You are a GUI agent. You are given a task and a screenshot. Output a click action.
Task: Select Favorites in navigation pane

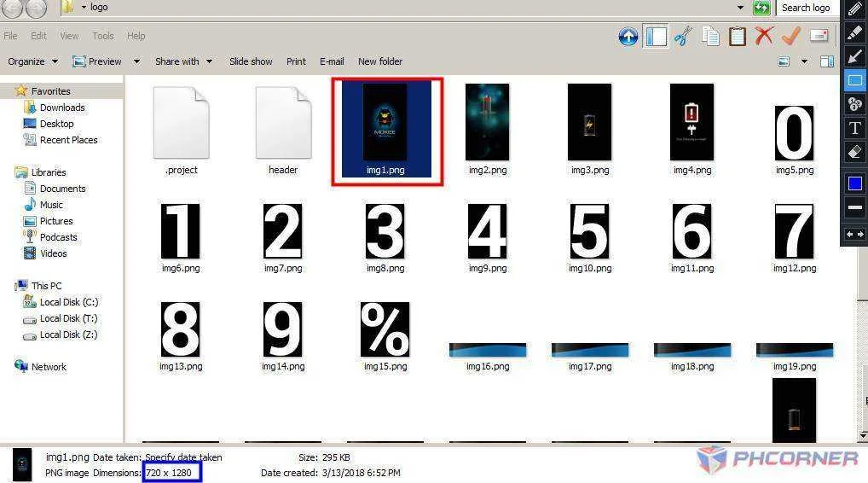[x=50, y=90]
